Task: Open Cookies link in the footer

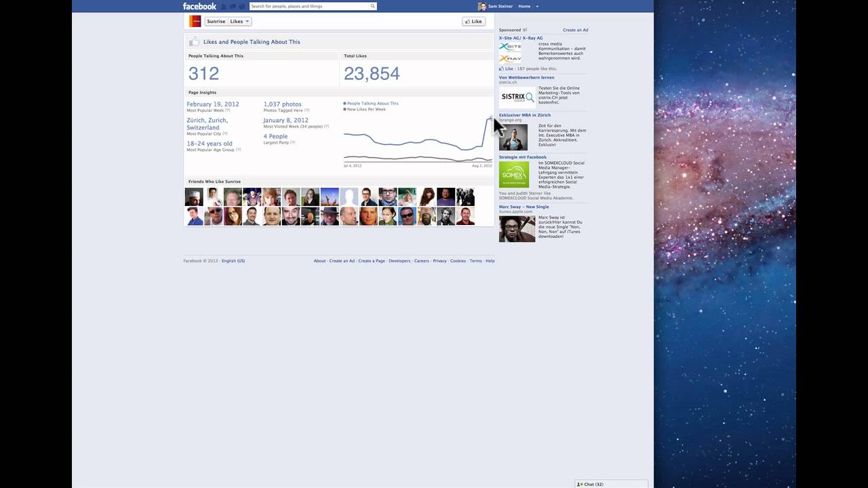Action: [458, 261]
